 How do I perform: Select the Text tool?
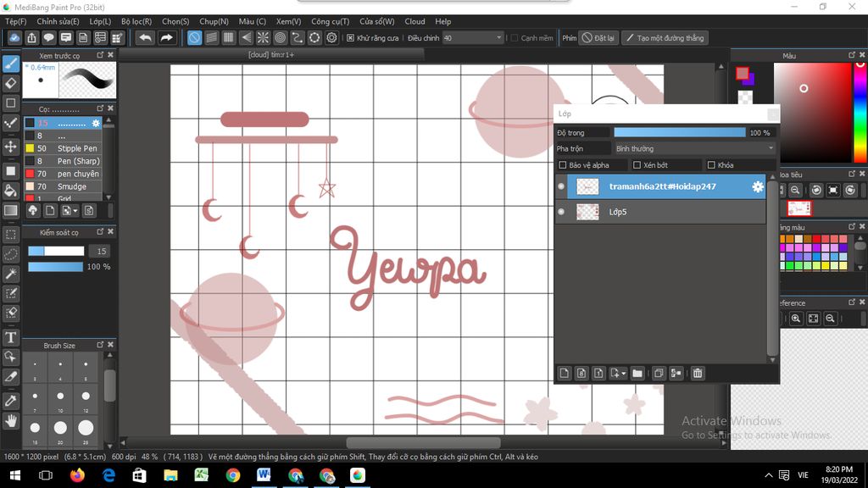point(10,337)
